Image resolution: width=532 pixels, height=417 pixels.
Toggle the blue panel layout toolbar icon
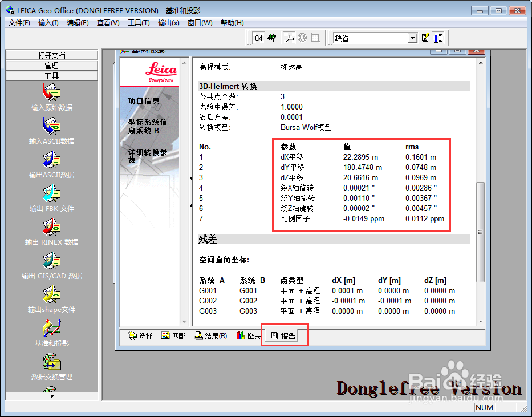point(438,38)
